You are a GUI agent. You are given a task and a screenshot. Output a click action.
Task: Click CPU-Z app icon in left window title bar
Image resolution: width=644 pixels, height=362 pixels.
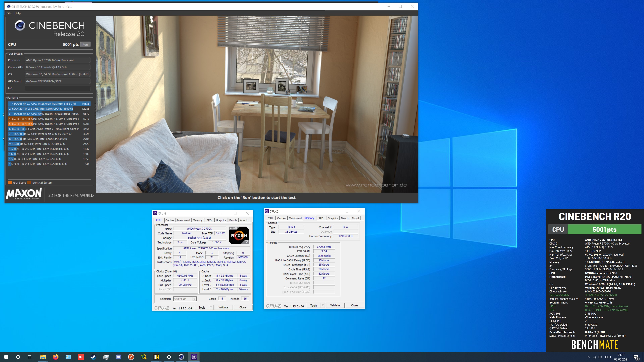pos(155,213)
